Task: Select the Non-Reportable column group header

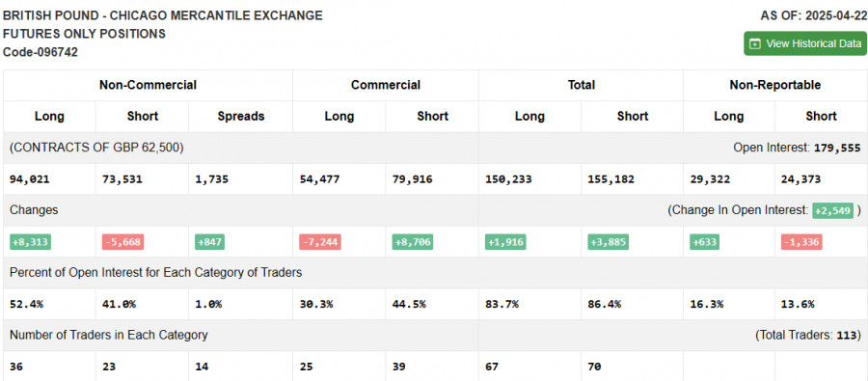Action: pyautogui.click(x=775, y=85)
